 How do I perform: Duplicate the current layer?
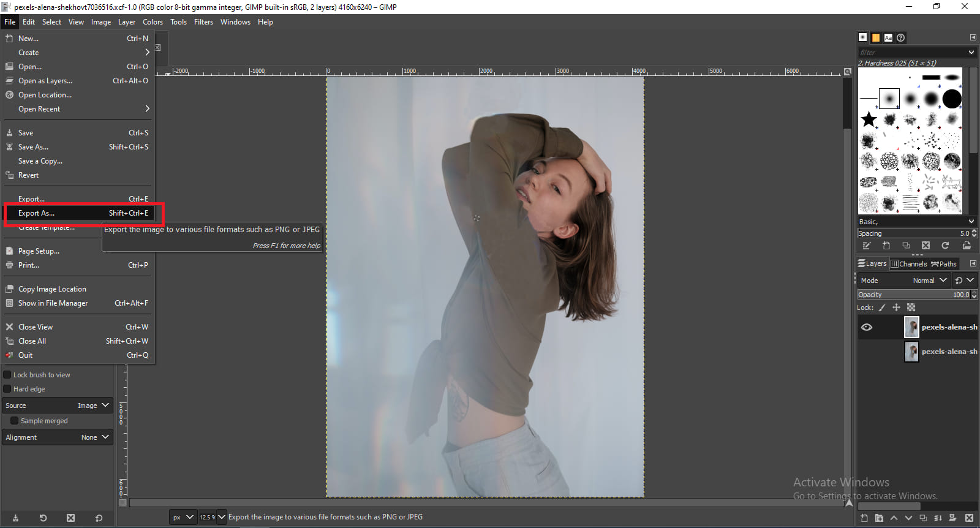coord(923,518)
